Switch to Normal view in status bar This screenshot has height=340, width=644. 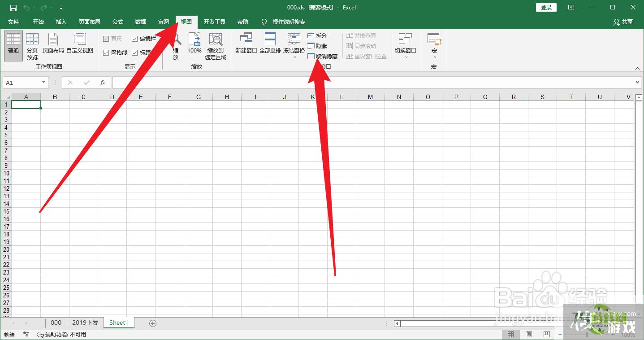pyautogui.click(x=510, y=335)
